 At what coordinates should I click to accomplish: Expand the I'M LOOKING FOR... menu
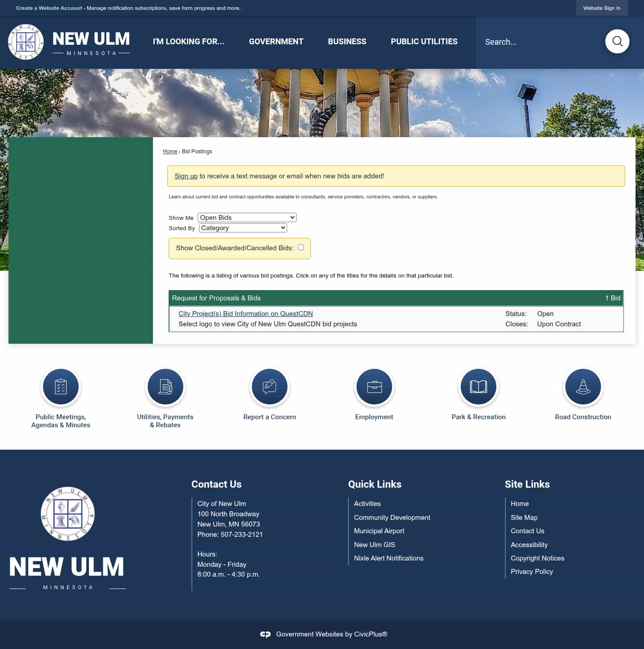tap(188, 42)
